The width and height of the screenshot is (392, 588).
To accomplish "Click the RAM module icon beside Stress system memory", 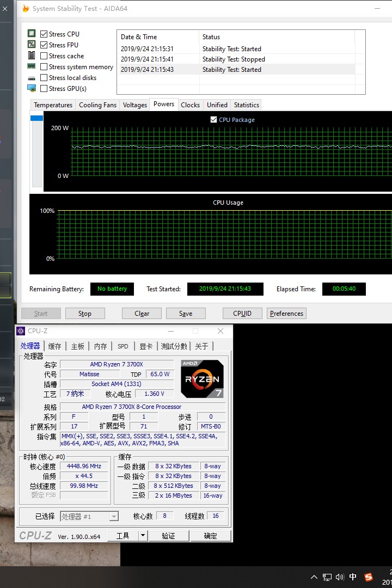I will pos(32,66).
